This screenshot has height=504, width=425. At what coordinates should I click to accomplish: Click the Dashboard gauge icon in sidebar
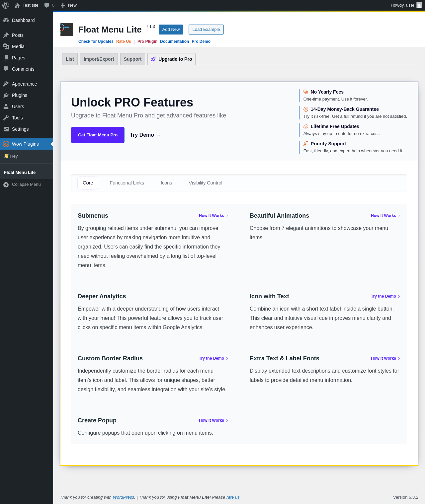pyautogui.click(x=6, y=20)
